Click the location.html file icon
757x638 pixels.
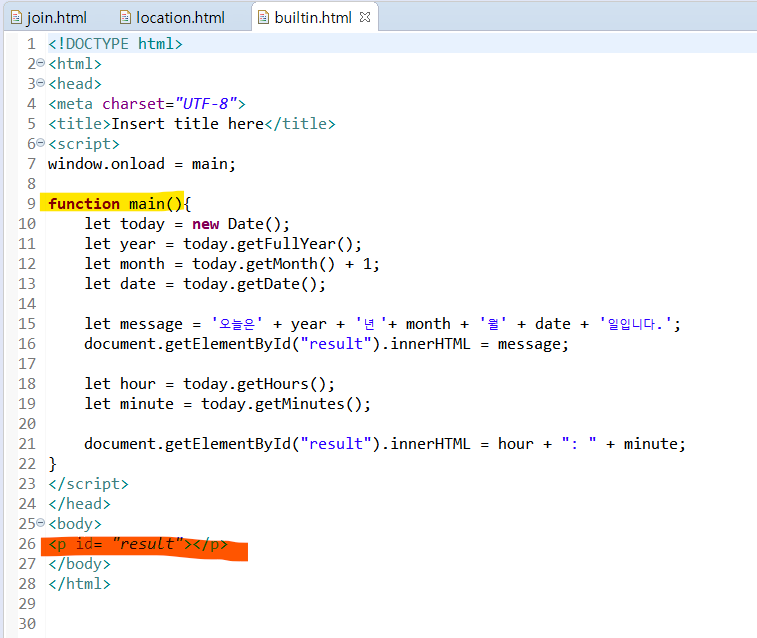point(126,18)
